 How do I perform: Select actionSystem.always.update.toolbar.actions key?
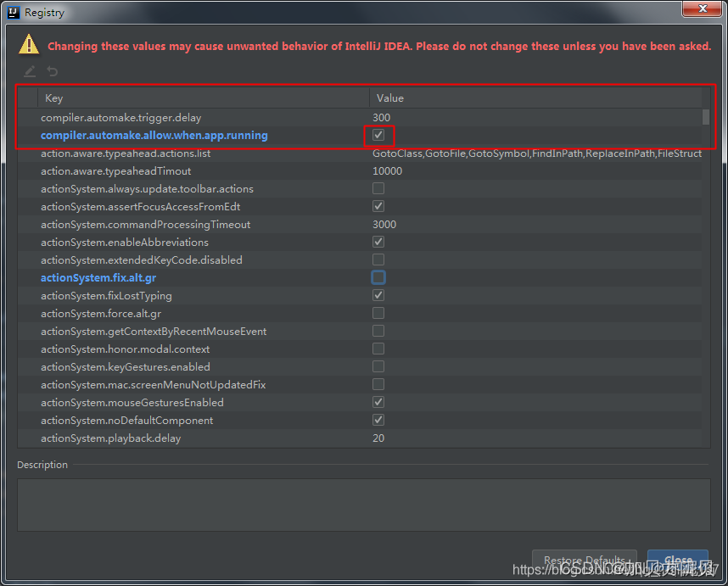pos(147,189)
